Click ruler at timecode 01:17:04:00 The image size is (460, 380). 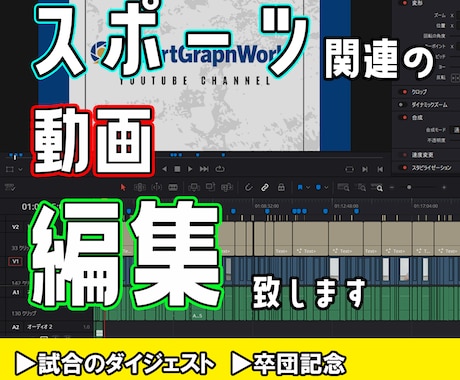[x=426, y=206]
